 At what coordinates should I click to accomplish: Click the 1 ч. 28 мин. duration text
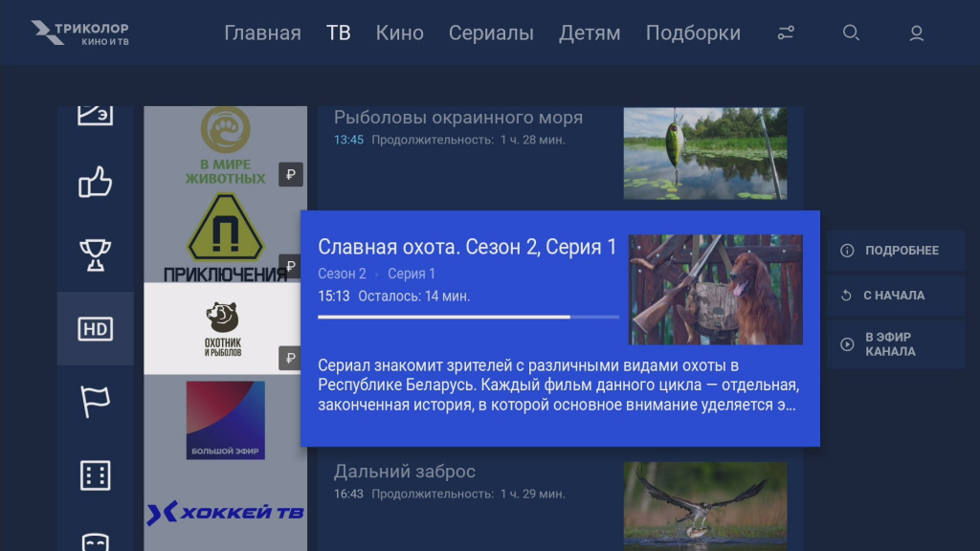[x=532, y=140]
